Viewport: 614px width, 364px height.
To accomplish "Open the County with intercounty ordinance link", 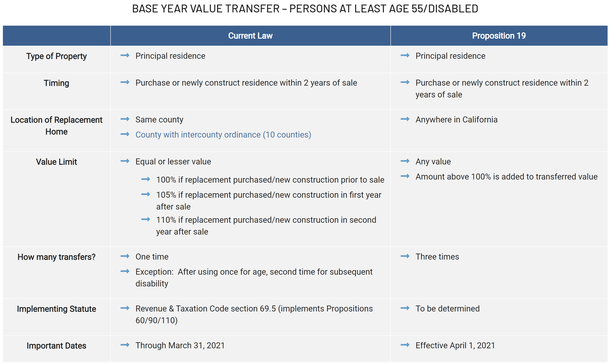I will click(x=223, y=135).
